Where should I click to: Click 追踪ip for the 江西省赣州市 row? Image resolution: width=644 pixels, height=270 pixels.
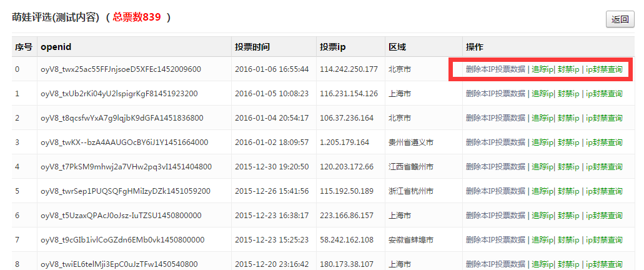542,167
